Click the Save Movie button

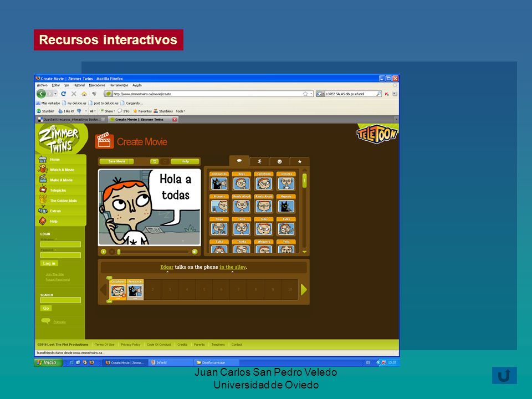117,161
